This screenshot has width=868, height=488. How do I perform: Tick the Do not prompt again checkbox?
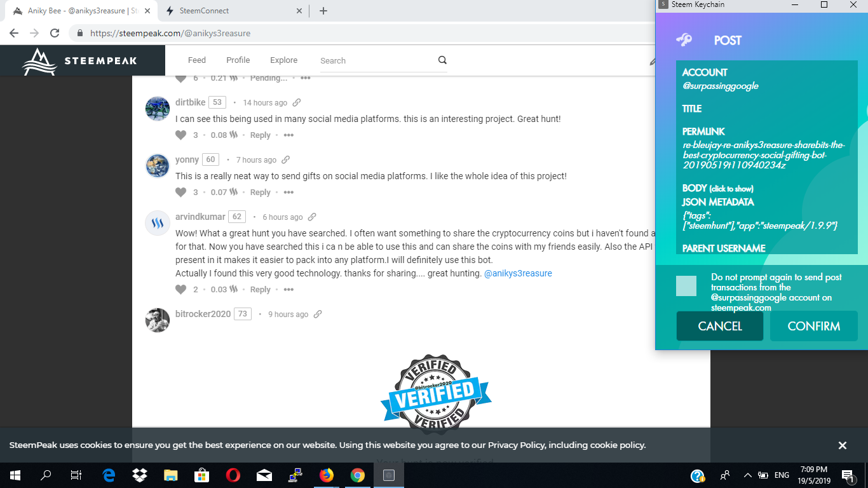[x=686, y=286]
